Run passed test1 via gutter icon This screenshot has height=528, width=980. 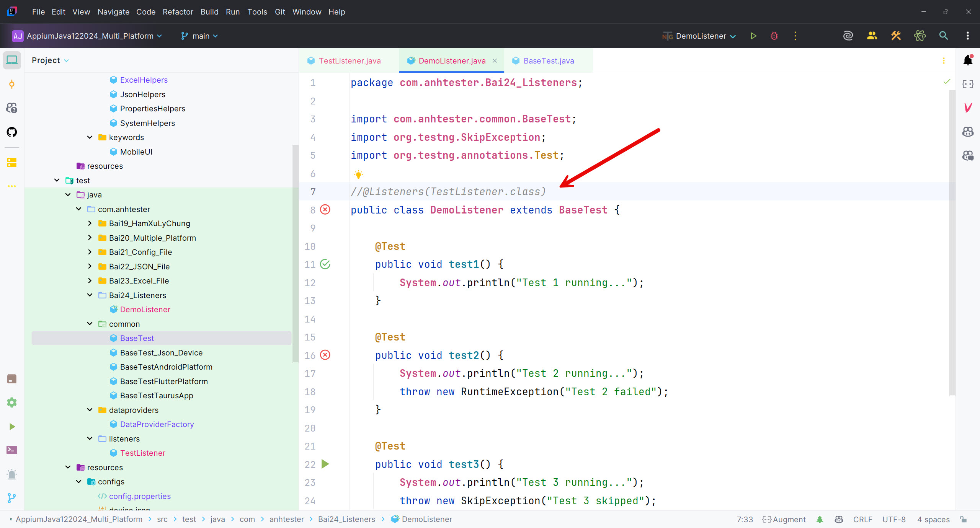325,264
